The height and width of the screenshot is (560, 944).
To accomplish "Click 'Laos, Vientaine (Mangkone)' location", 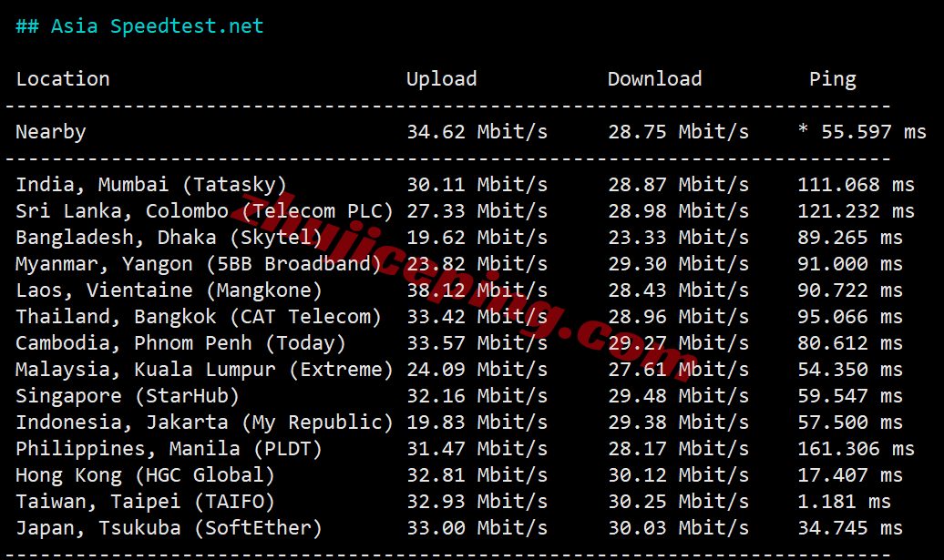I will click(x=169, y=290).
